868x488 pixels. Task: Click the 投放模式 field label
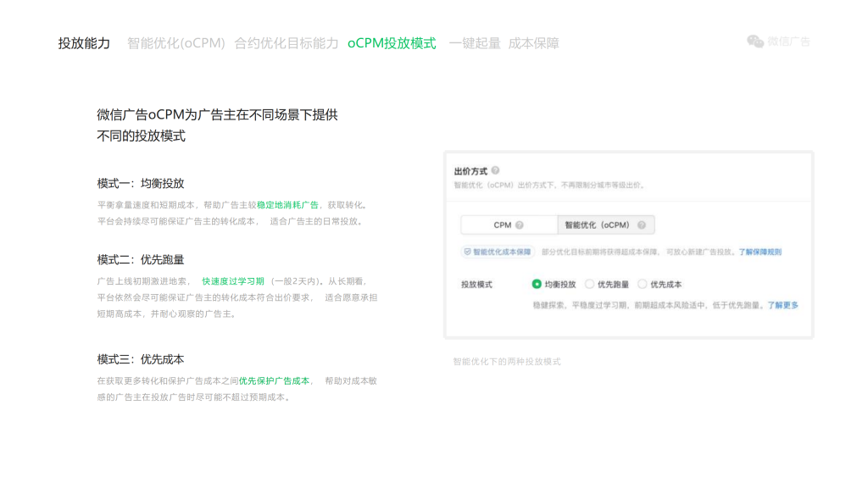tap(476, 285)
